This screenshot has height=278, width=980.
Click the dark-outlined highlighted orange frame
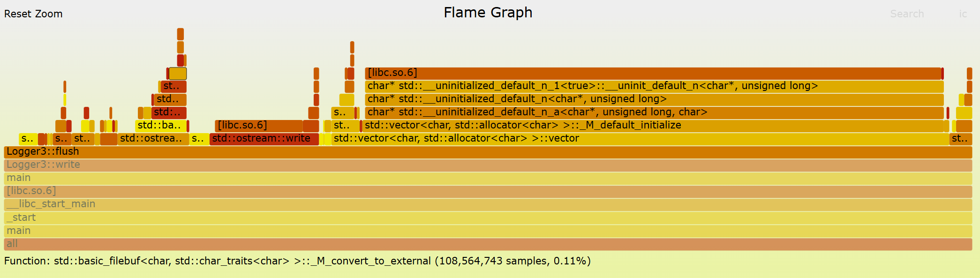point(178,74)
